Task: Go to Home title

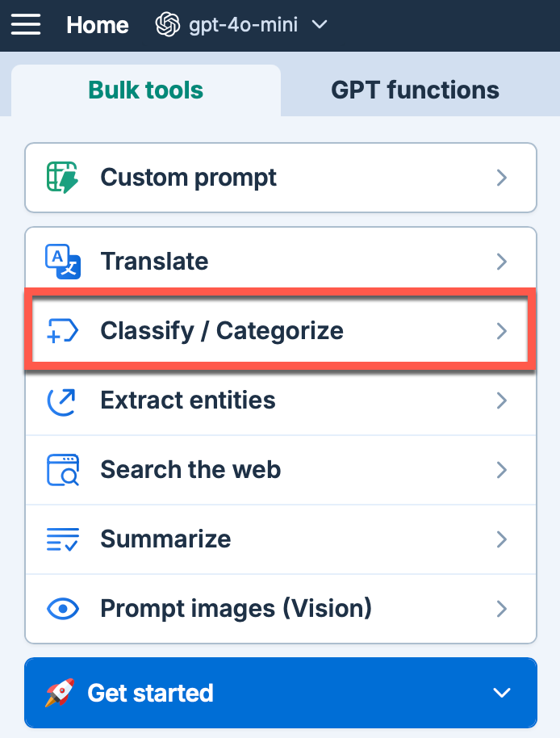Action: (98, 25)
